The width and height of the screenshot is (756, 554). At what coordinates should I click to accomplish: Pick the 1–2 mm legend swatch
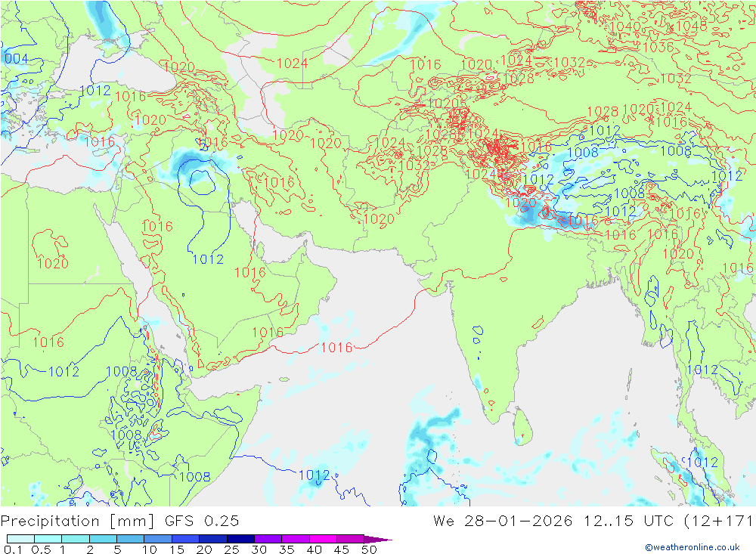click(76, 539)
